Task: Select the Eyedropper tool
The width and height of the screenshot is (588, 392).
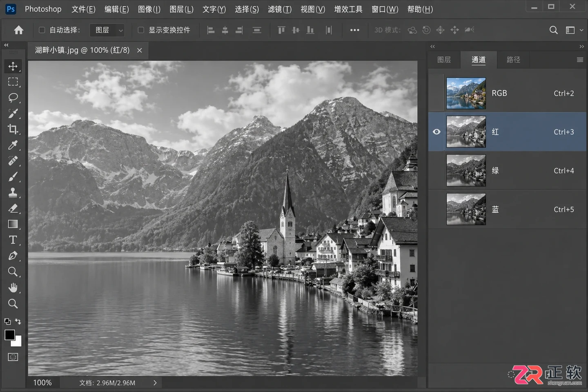Action: (13, 145)
